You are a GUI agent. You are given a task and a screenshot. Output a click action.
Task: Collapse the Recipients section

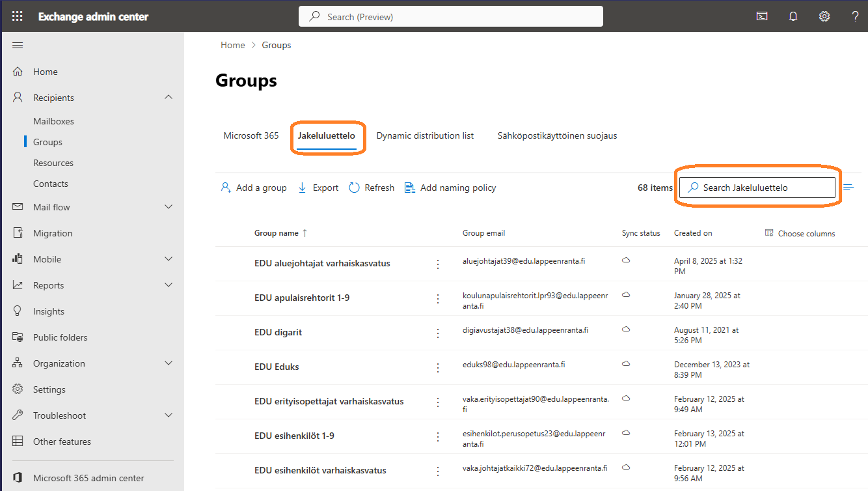click(x=169, y=98)
